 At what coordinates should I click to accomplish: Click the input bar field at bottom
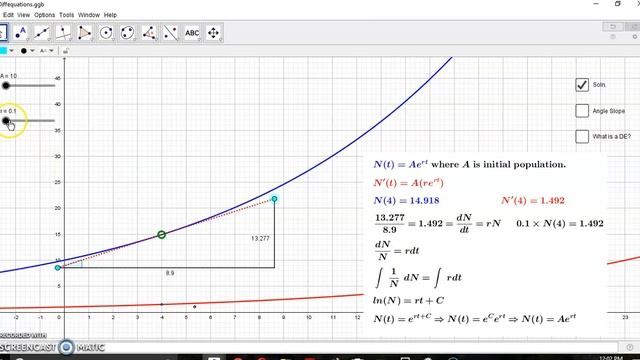click(x=310, y=347)
